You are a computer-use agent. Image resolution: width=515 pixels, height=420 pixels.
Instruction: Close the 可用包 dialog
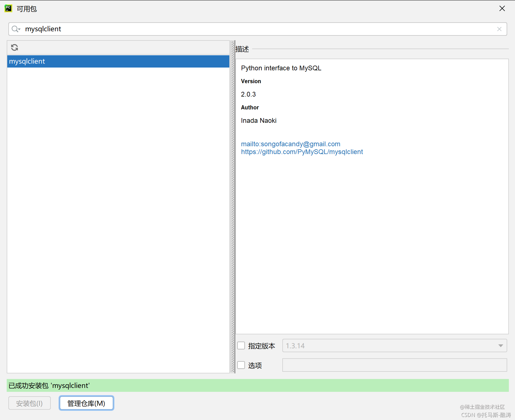pyautogui.click(x=502, y=8)
